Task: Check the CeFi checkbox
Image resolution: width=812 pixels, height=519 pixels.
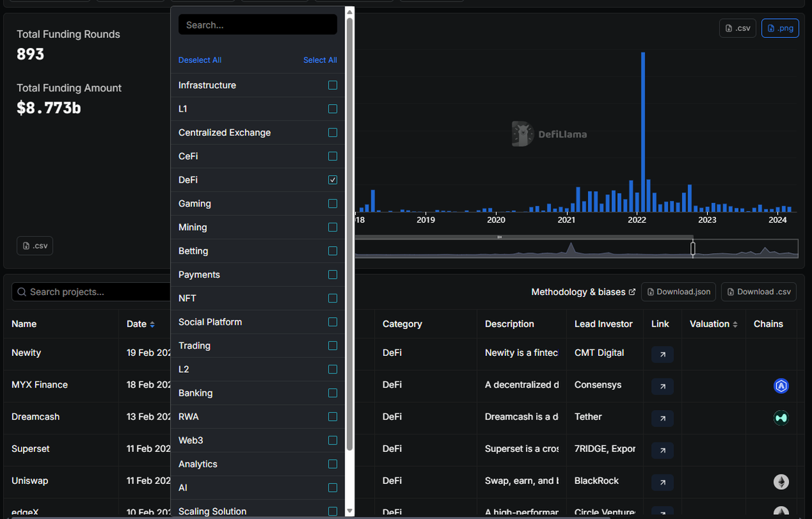Action: pos(332,156)
